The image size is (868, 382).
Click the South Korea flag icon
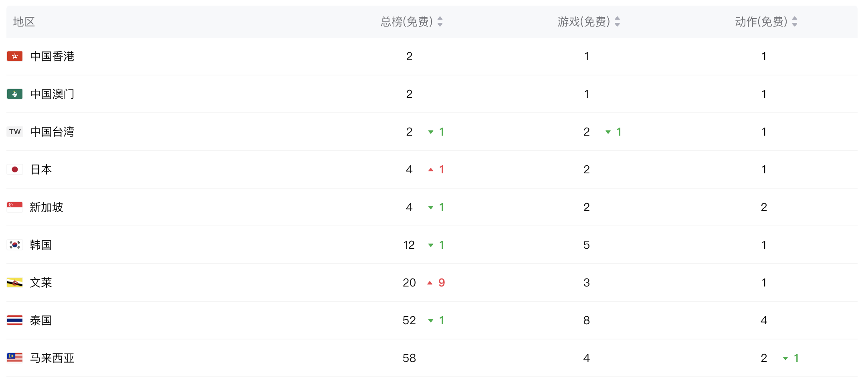point(14,245)
